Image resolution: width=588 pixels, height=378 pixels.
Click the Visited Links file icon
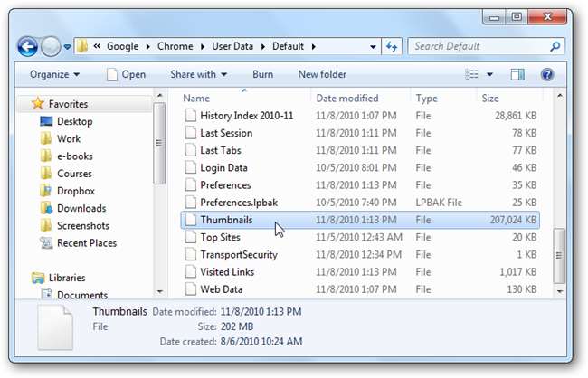pos(191,272)
